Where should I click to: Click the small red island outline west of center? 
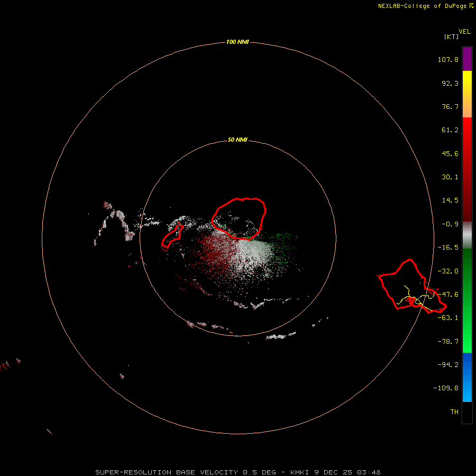[172, 237]
